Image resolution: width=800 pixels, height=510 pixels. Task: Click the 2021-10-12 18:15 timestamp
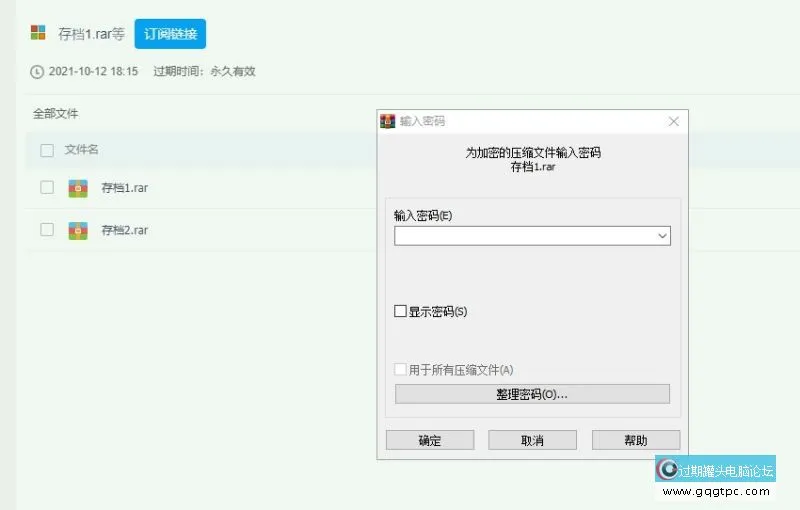(x=93, y=71)
